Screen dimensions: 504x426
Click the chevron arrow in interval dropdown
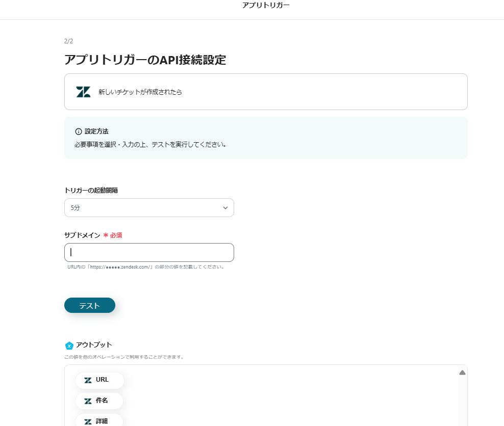click(x=225, y=208)
